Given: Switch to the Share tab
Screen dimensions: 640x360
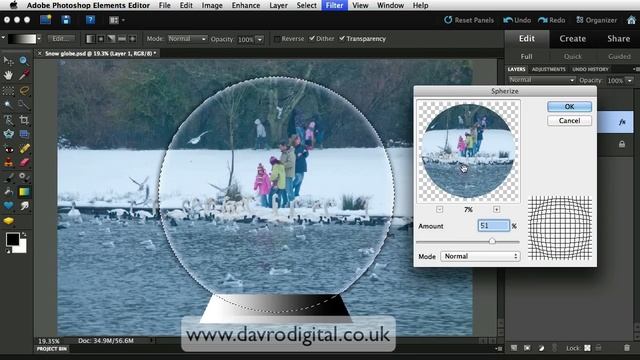Looking at the screenshot, I should point(618,39).
